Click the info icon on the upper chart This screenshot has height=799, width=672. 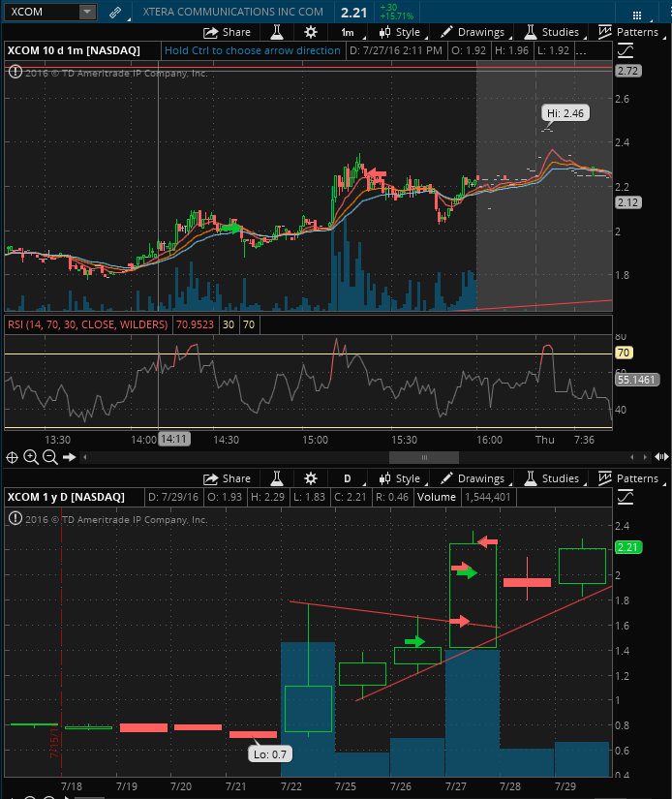(x=15, y=72)
